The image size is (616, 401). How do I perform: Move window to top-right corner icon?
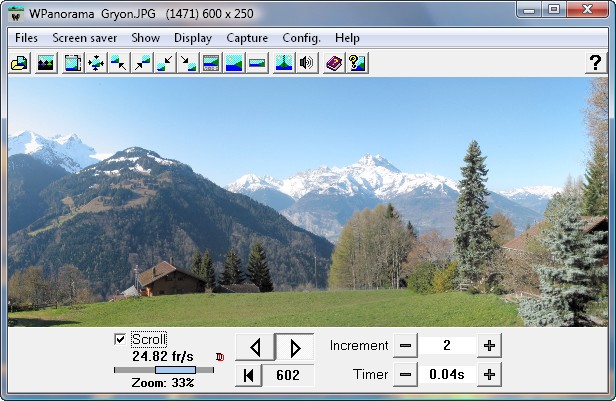pos(142,63)
